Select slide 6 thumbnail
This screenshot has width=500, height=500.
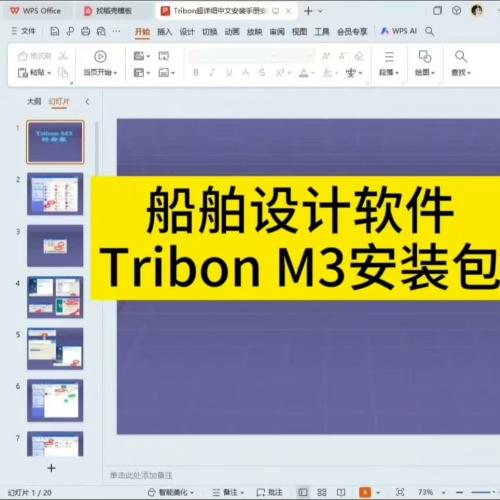(55, 400)
